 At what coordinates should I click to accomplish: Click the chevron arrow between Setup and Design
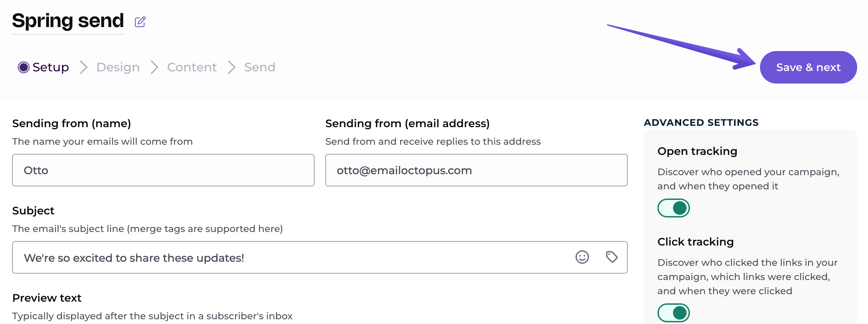tap(84, 67)
